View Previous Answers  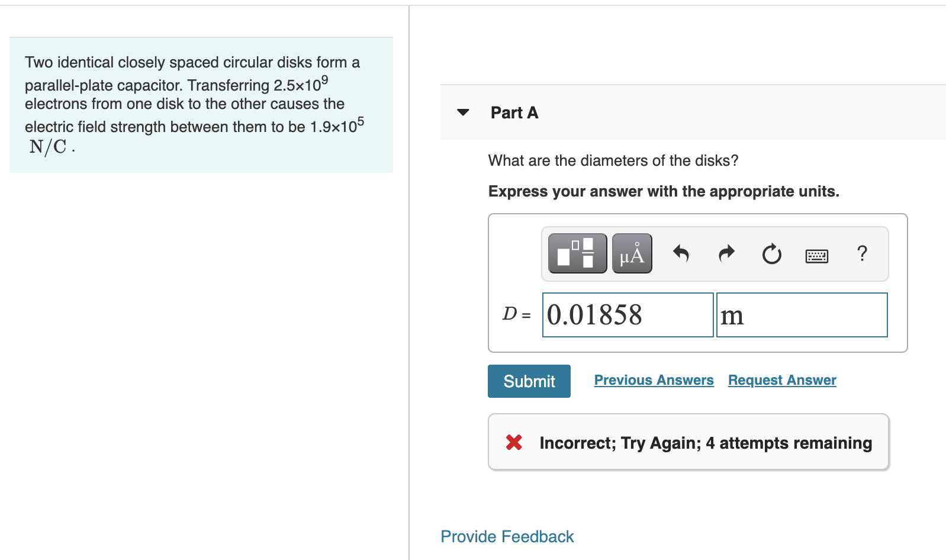coord(653,380)
